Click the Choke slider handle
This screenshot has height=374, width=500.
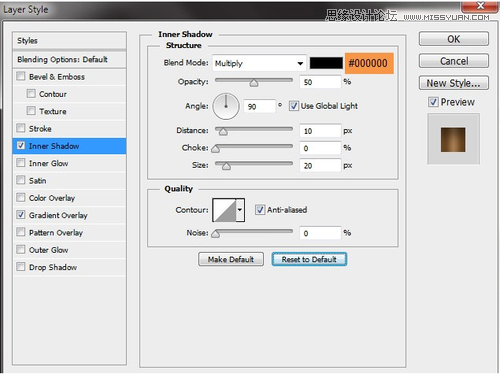coord(216,149)
